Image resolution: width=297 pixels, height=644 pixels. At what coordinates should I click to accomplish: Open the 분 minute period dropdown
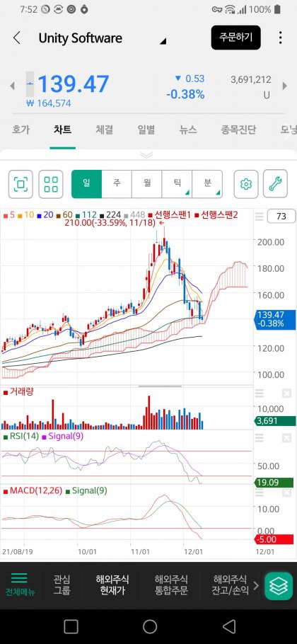[208, 184]
